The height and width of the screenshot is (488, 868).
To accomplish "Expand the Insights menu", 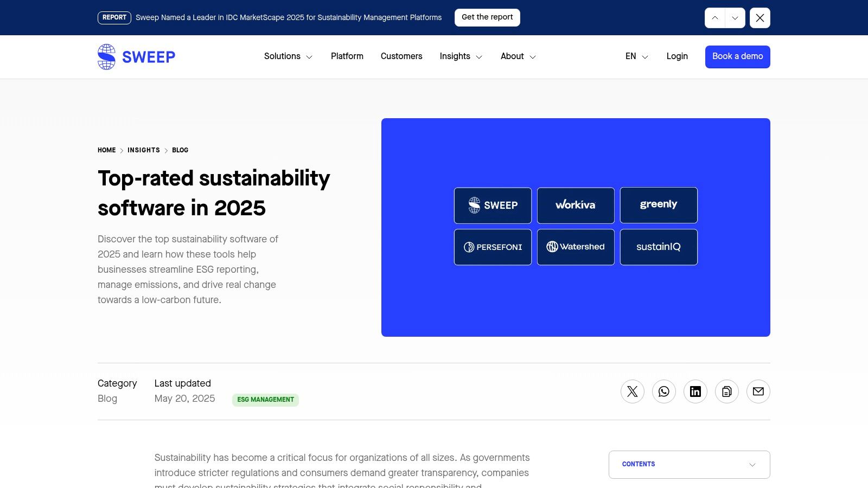I will coord(461,56).
